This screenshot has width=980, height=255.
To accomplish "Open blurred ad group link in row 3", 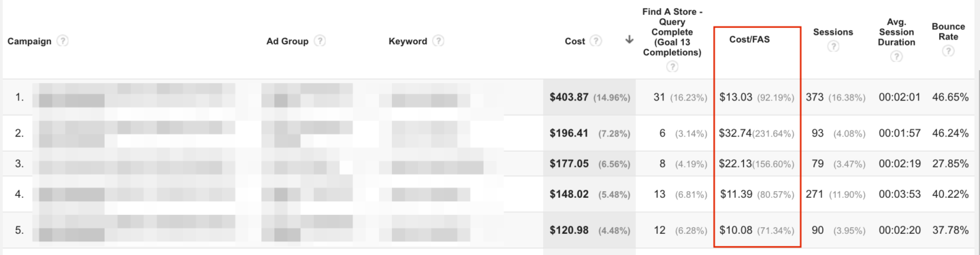I will [308, 163].
